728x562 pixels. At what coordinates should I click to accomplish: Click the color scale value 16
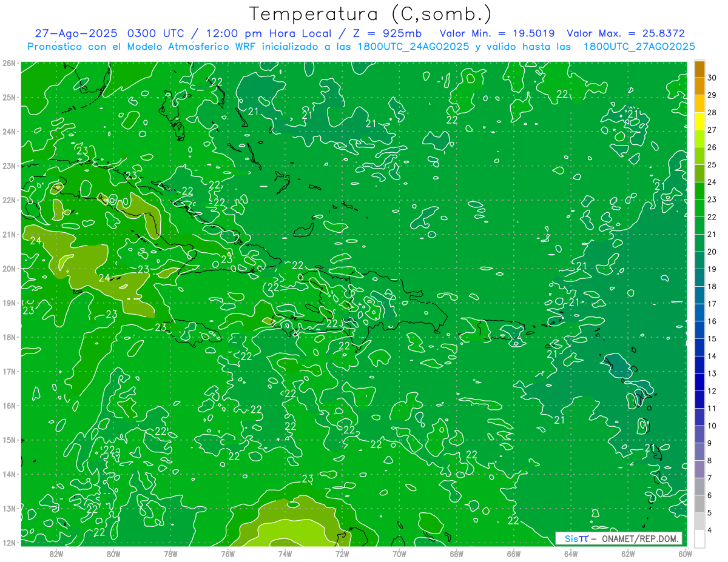712,321
